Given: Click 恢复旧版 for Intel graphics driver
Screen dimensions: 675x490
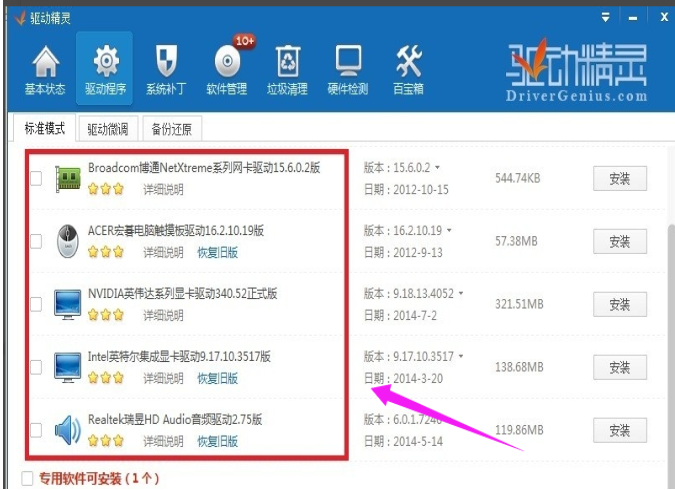Looking at the screenshot, I should pyautogui.click(x=217, y=378).
